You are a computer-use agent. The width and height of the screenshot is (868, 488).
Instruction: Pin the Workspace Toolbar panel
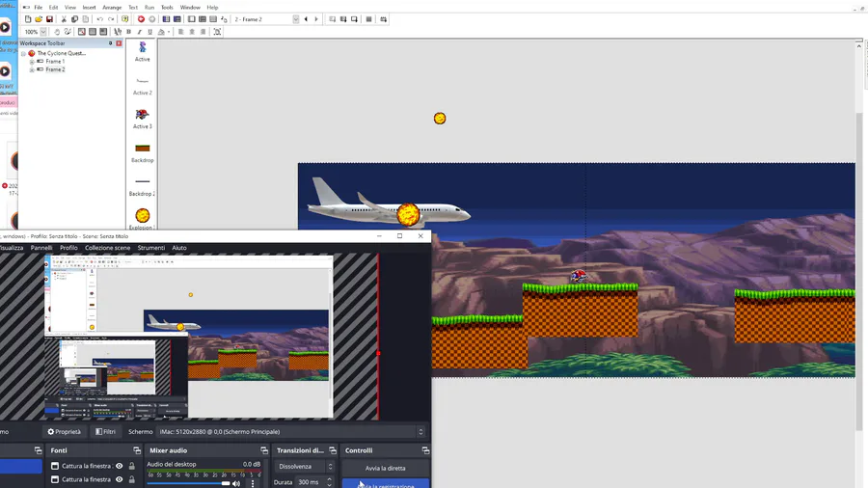(x=110, y=43)
